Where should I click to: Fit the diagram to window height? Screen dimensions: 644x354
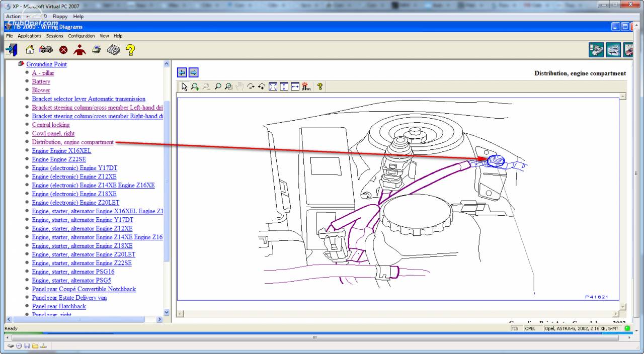click(284, 86)
